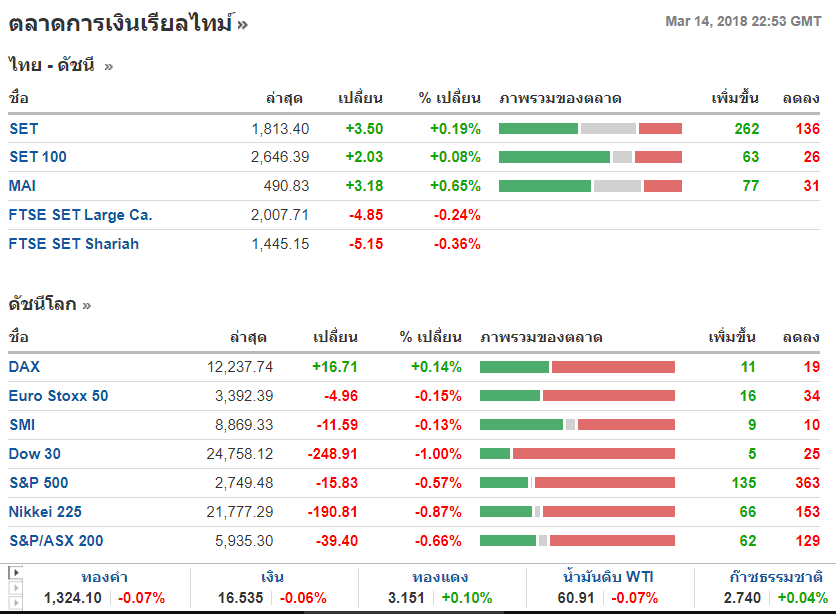Expand the ดัชนีโลก section arrow
The image size is (836, 614).
(88, 305)
